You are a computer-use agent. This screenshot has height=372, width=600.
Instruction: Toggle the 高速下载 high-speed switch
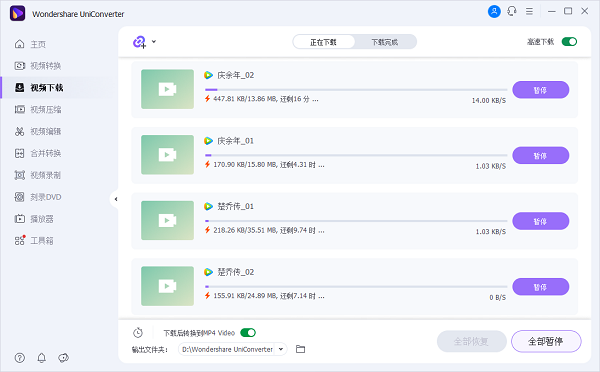point(569,41)
